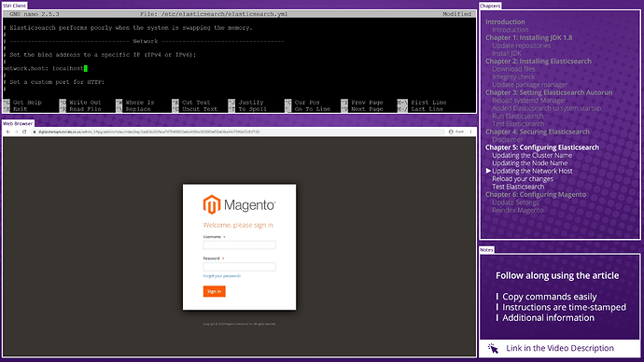The width and height of the screenshot is (644, 362).
Task: Select the Disclaimer chapter entry
Action: 507,140
